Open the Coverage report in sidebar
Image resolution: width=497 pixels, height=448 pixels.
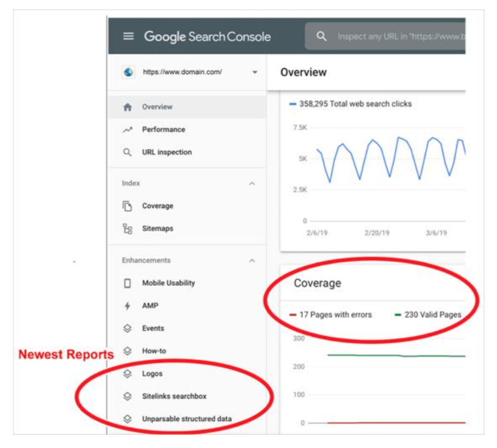point(187,206)
